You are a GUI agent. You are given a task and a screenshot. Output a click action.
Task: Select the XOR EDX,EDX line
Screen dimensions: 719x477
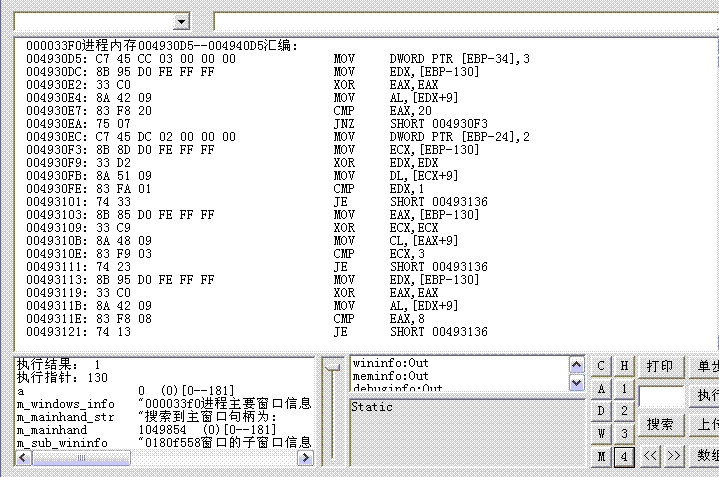(232, 162)
